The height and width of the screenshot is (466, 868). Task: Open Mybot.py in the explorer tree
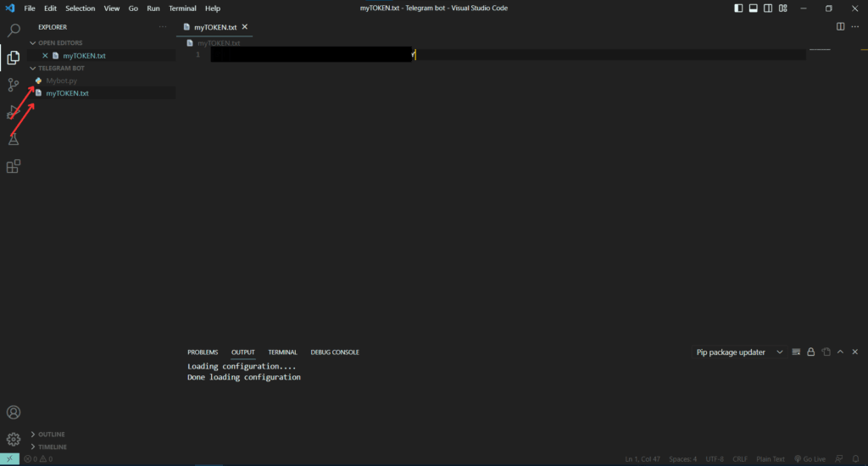pyautogui.click(x=61, y=80)
